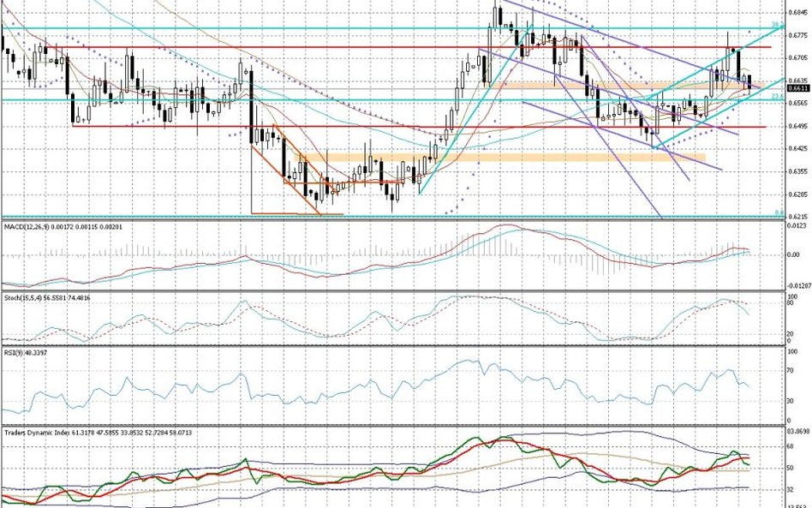The image size is (812, 508).
Task: Click the 68 level on TDI scale
Action: pyautogui.click(x=791, y=445)
